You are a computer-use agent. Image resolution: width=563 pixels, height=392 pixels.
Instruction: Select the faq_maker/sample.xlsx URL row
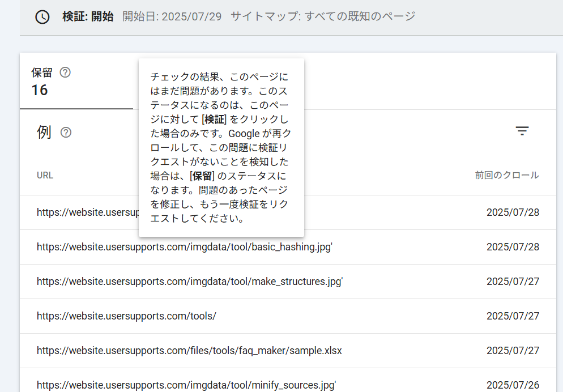189,351
